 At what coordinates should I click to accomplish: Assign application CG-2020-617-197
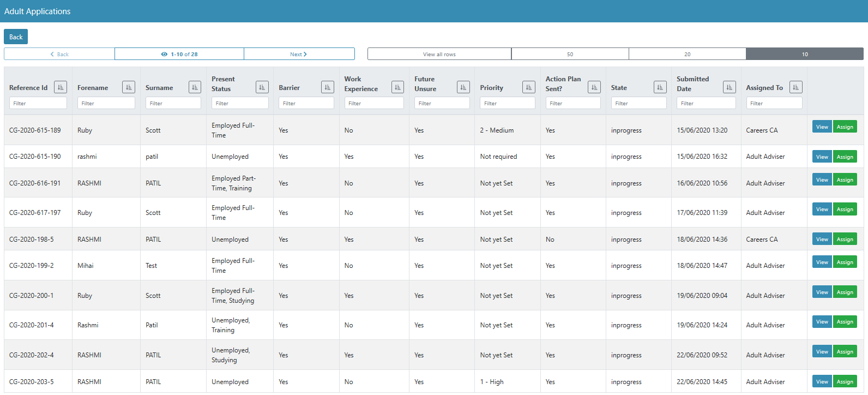(x=845, y=209)
